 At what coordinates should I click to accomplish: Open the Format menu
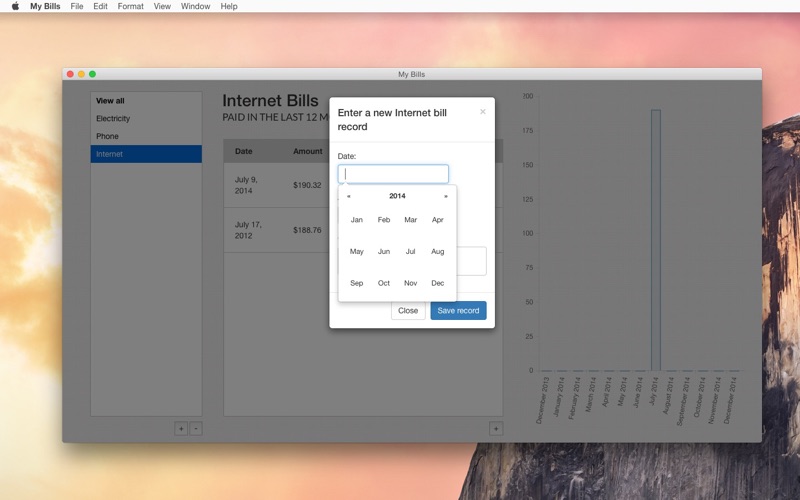pos(130,6)
